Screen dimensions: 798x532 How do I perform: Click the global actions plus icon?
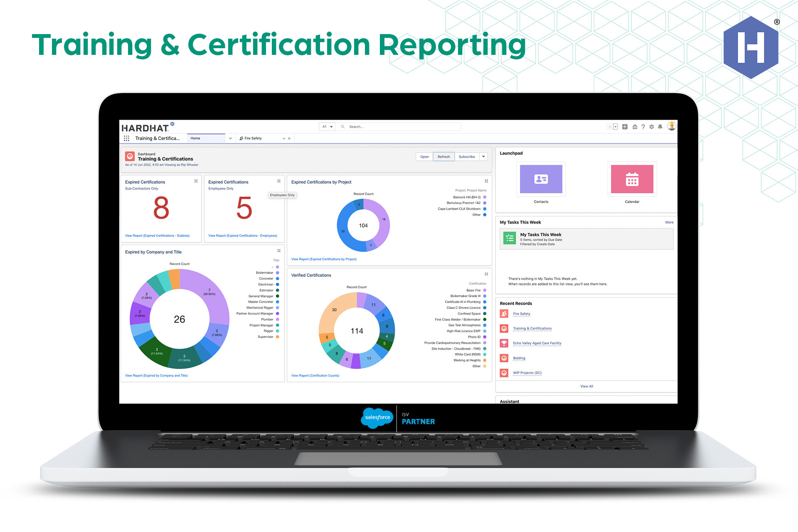click(625, 127)
